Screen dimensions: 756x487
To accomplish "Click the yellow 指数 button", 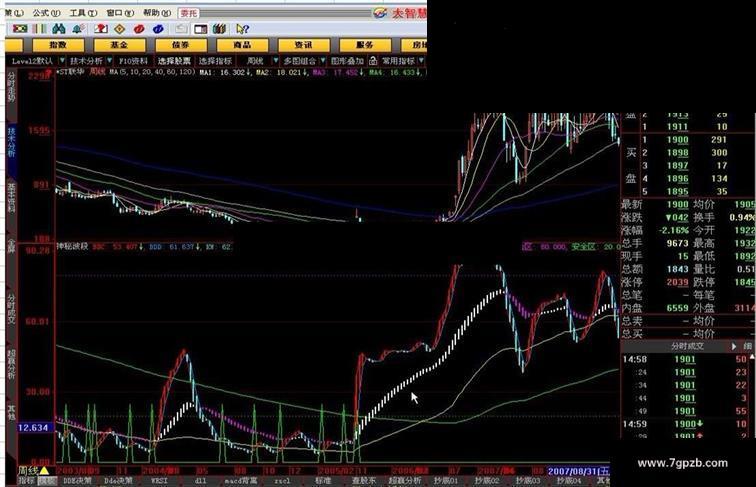I will [x=58, y=45].
